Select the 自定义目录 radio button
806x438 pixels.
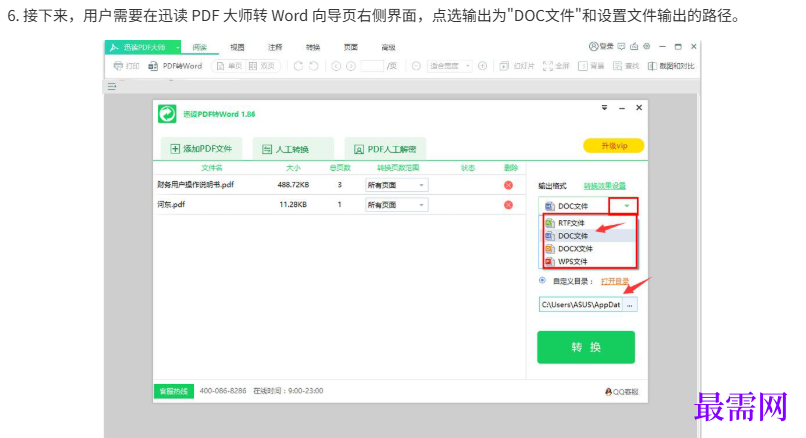point(543,282)
